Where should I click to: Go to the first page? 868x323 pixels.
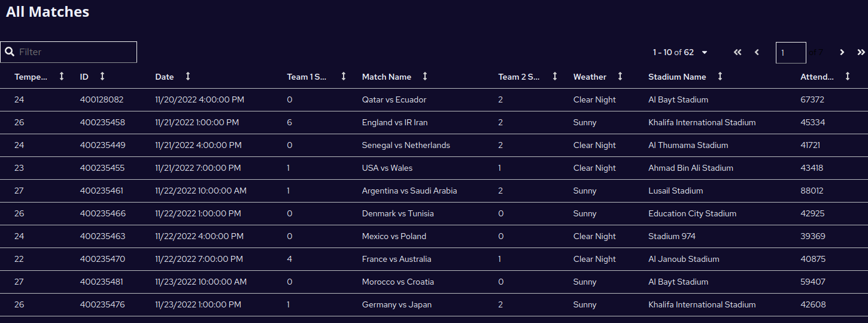coord(738,52)
